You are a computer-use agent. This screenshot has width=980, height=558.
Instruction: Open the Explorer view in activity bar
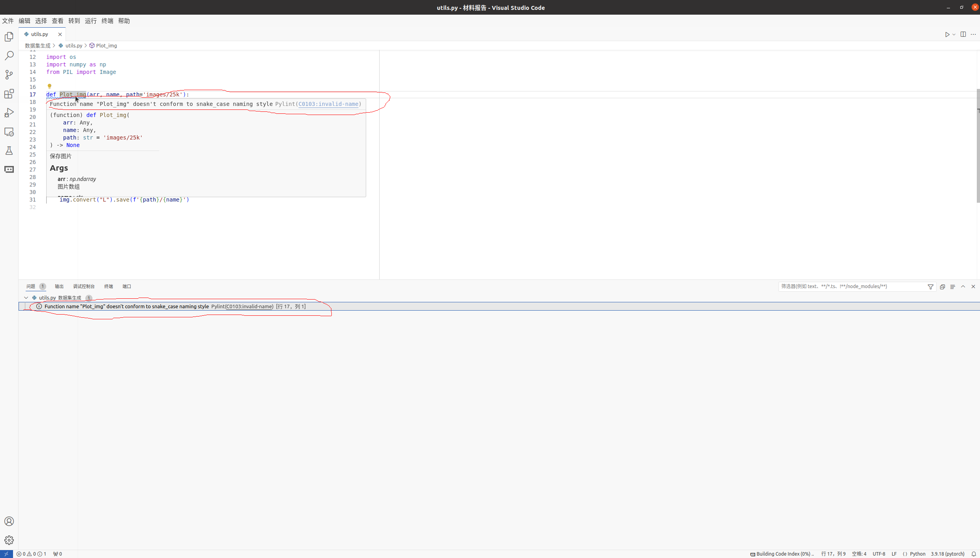click(x=9, y=37)
